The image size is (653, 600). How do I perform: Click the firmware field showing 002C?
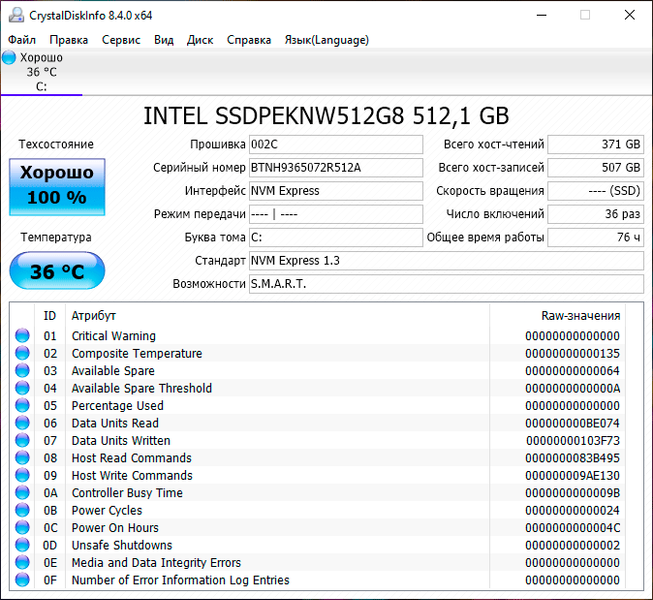pos(335,145)
